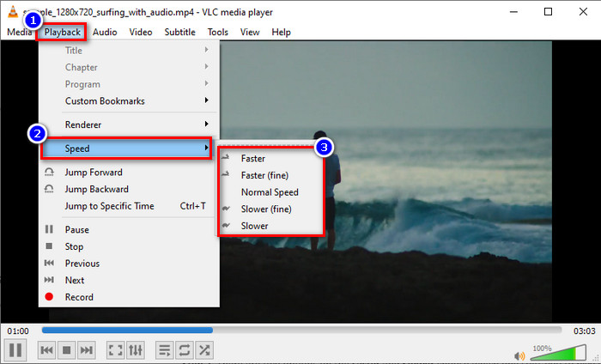Skip to previous media in toolbar
The width and height of the screenshot is (601, 364).
click(x=46, y=349)
